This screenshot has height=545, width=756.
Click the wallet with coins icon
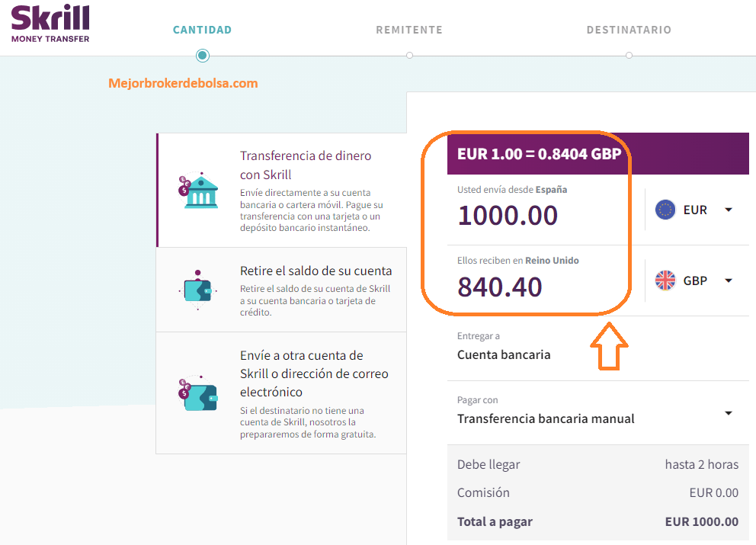click(x=198, y=393)
